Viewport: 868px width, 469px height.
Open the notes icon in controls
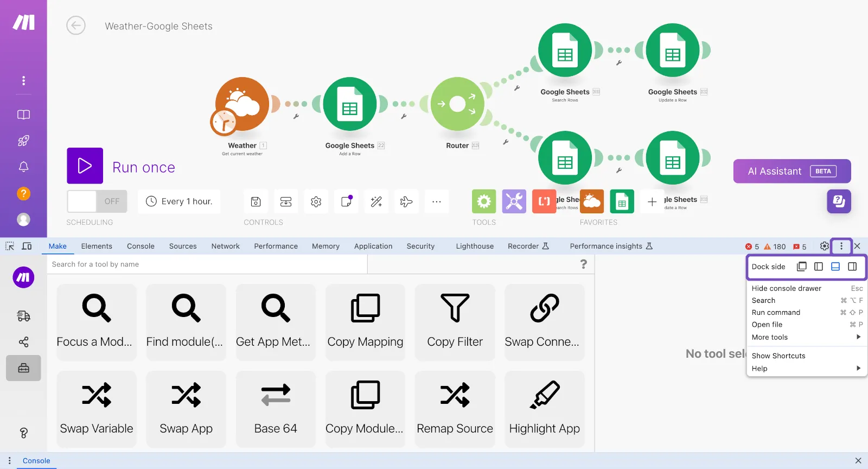tap(347, 202)
